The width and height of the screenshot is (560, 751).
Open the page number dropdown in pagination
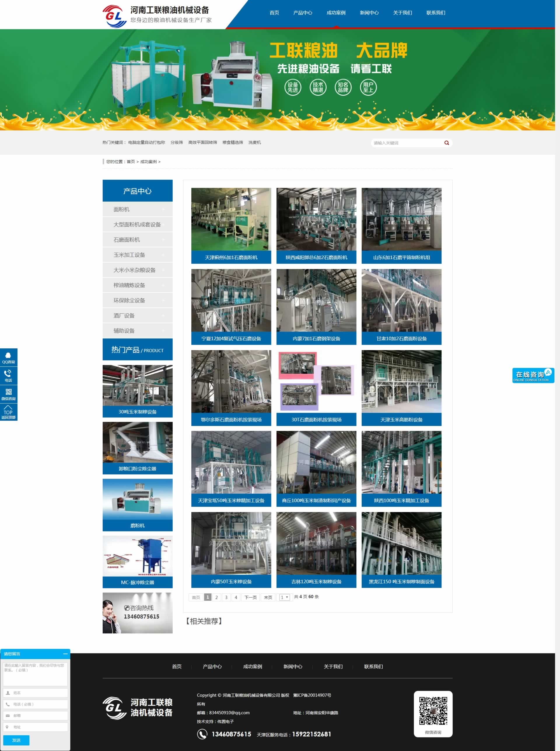click(285, 597)
